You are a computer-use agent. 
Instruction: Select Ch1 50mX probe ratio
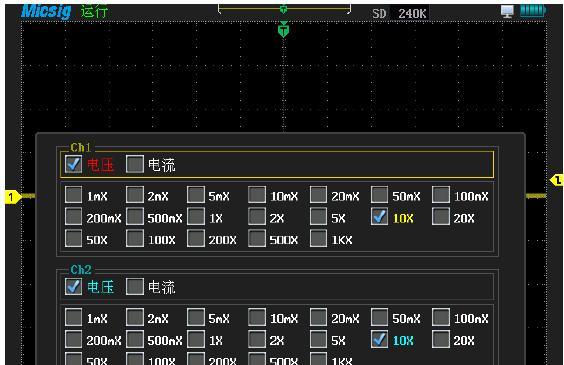pyautogui.click(x=379, y=195)
